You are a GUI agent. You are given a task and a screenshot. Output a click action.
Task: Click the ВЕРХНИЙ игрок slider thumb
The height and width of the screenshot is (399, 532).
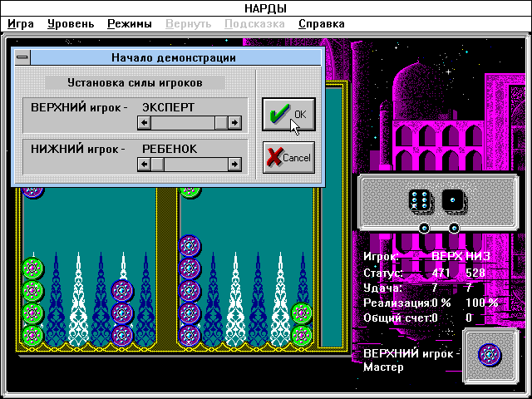tap(221, 122)
